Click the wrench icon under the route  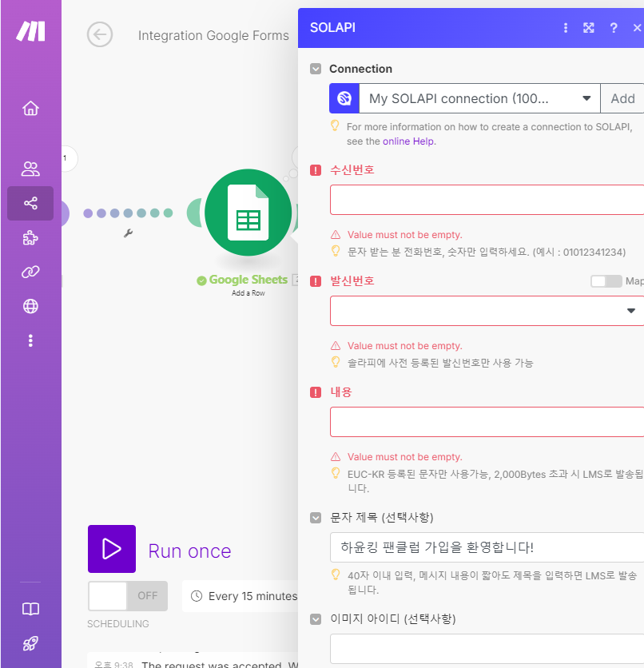pos(128,233)
